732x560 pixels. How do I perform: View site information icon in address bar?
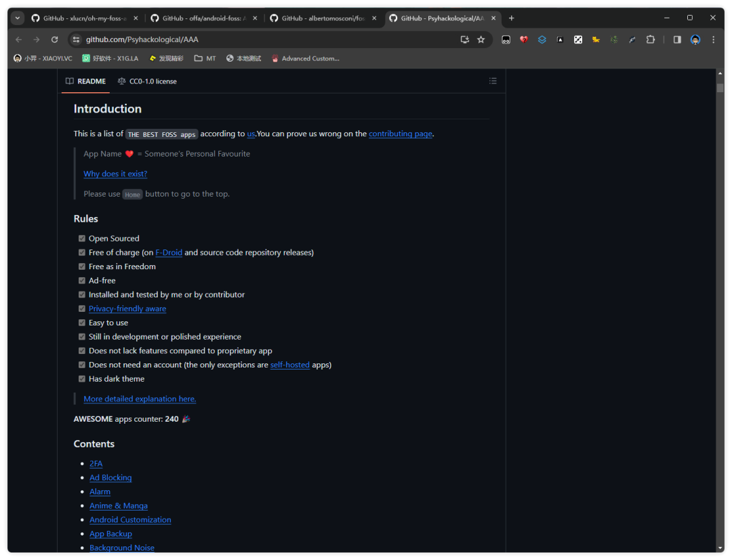click(x=76, y=40)
